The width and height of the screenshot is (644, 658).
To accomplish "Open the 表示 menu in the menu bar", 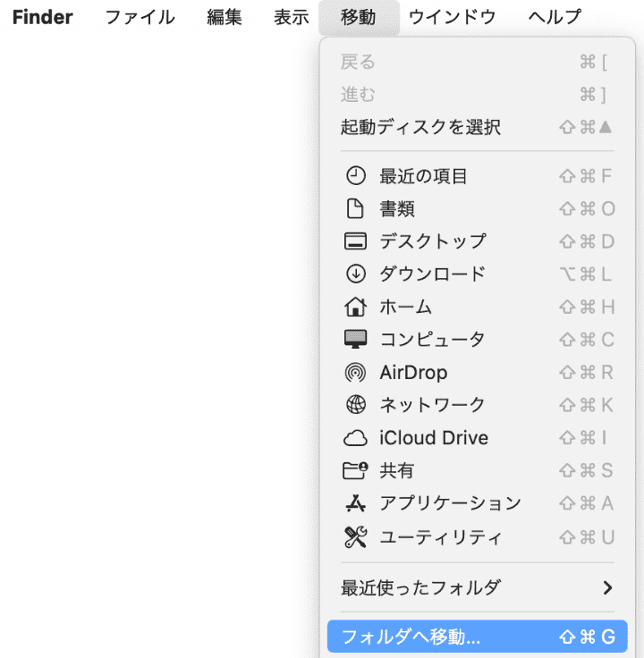I will click(x=292, y=17).
